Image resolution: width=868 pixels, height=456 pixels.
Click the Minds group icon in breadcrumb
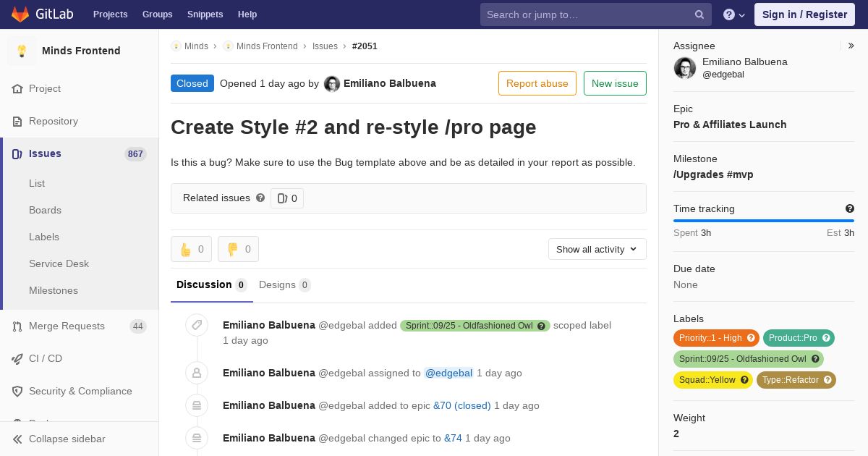click(x=176, y=46)
